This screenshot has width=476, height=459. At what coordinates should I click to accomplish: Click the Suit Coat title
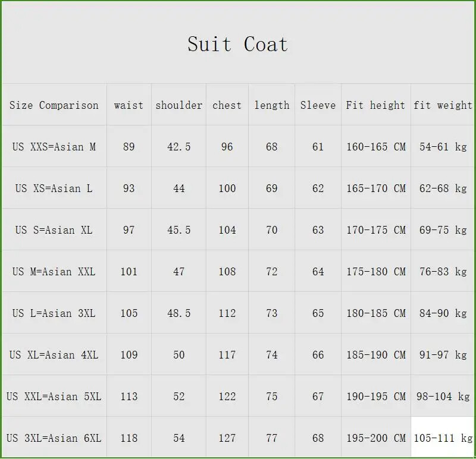(237, 44)
